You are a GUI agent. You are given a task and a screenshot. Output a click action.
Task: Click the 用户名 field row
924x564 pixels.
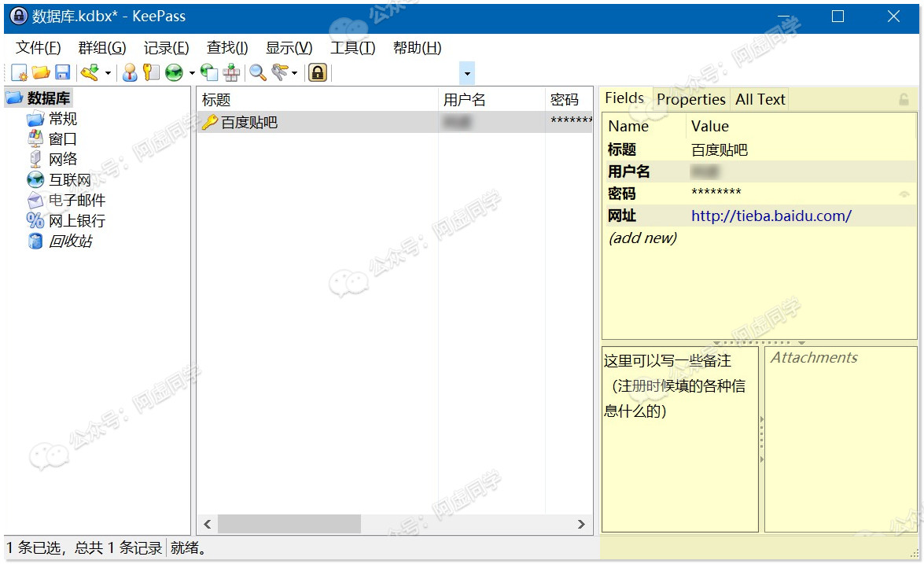pos(760,171)
